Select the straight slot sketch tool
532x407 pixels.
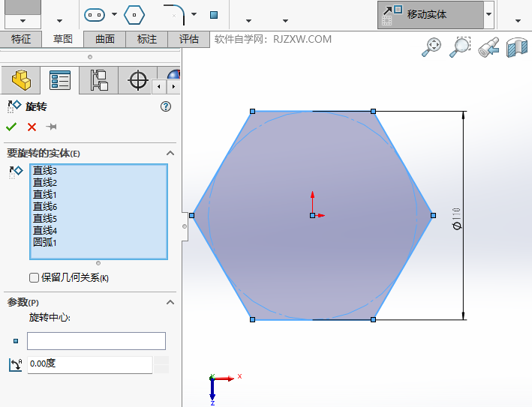[x=95, y=14]
